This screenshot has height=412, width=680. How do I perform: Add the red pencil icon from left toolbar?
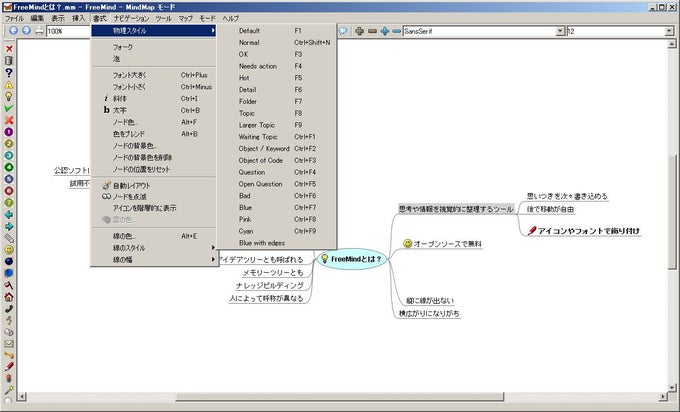coord(9,367)
